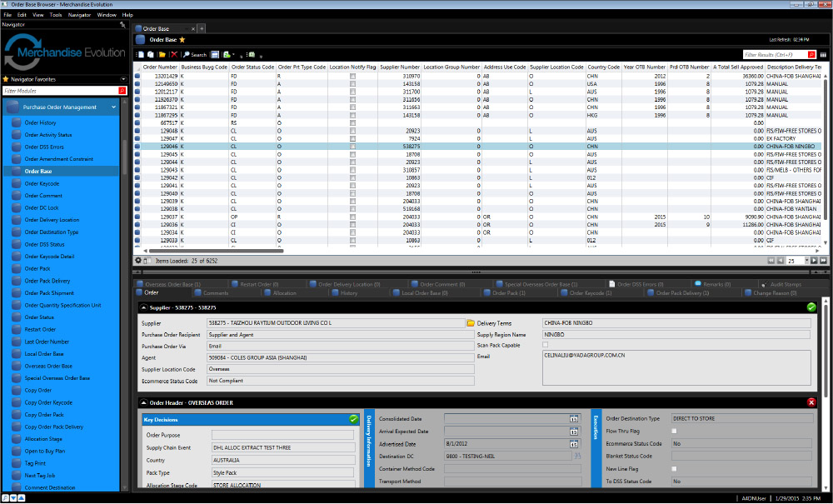The width and height of the screenshot is (833, 504).
Task: Click the New record toolbar icon
Action: click(142, 55)
